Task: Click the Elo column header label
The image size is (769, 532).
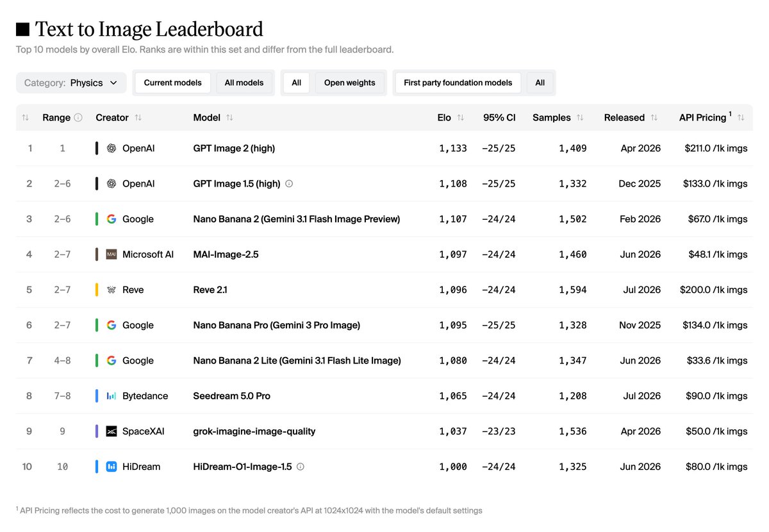Action: (444, 118)
